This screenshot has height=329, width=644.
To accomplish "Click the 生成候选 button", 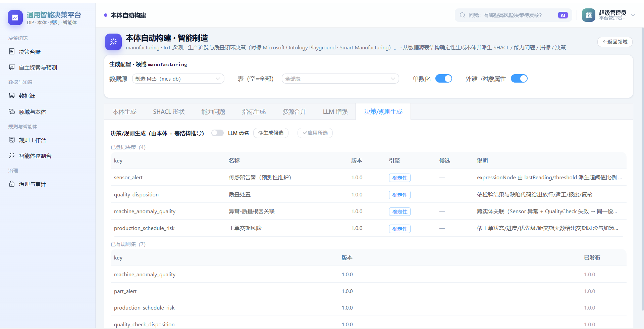I will 271,133.
